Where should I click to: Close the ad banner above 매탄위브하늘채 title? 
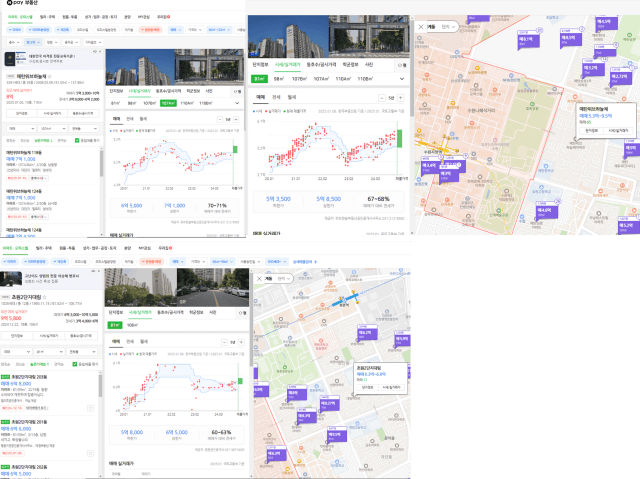pyautogui.click(x=99, y=51)
